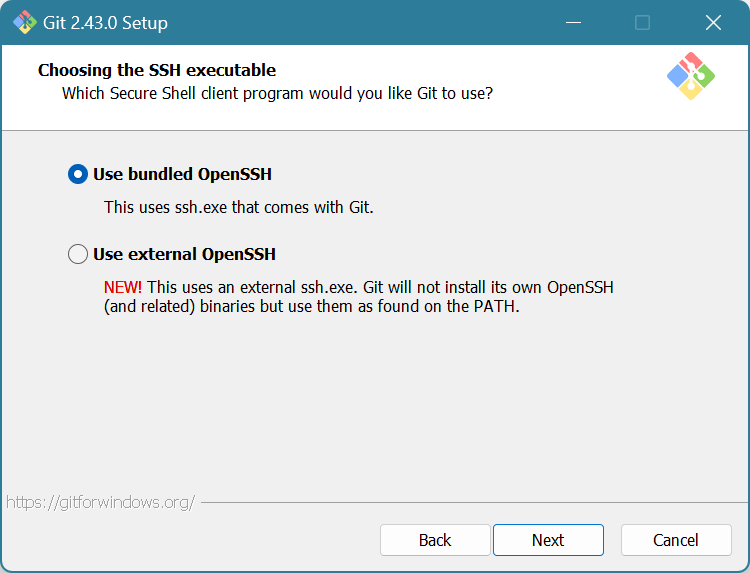Click the "found on the PATH" description line

[312, 307]
